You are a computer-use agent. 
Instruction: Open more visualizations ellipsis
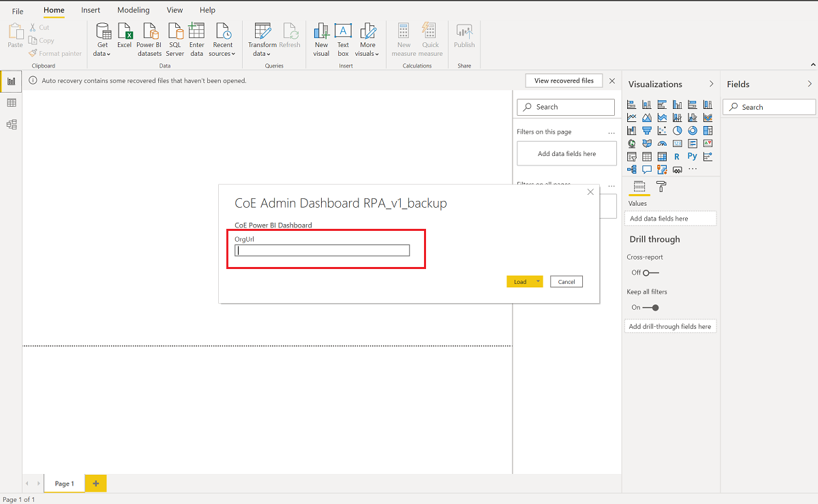pyautogui.click(x=693, y=168)
